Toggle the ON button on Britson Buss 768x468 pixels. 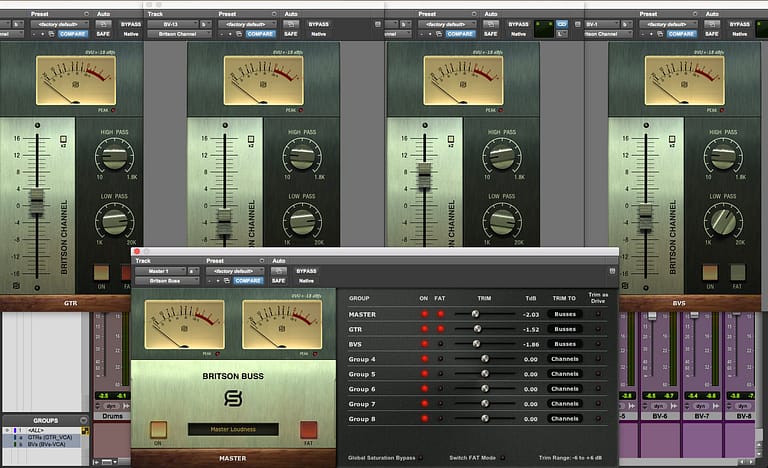pyautogui.click(x=159, y=429)
